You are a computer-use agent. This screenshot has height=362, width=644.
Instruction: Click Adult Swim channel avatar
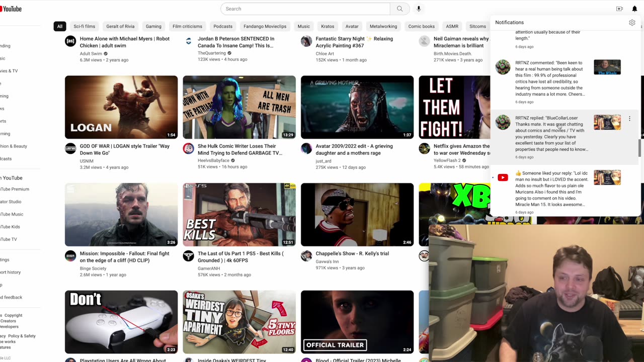[x=70, y=41]
